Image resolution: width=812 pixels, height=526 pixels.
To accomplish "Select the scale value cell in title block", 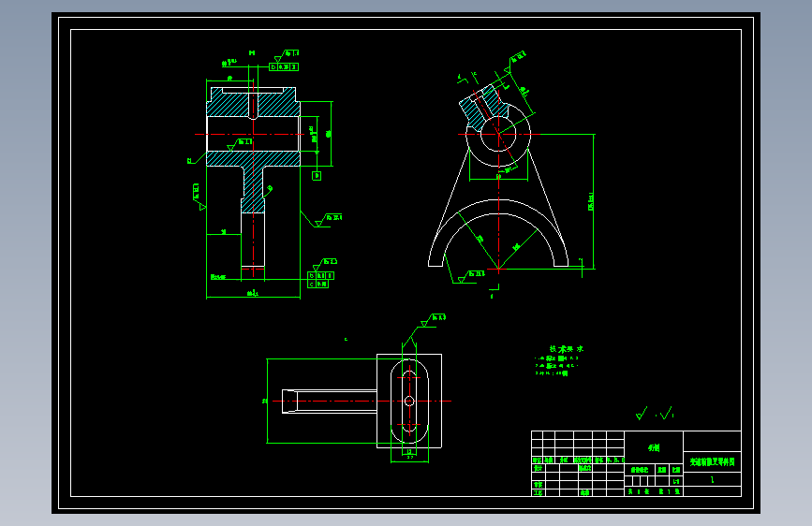I will [x=676, y=481].
